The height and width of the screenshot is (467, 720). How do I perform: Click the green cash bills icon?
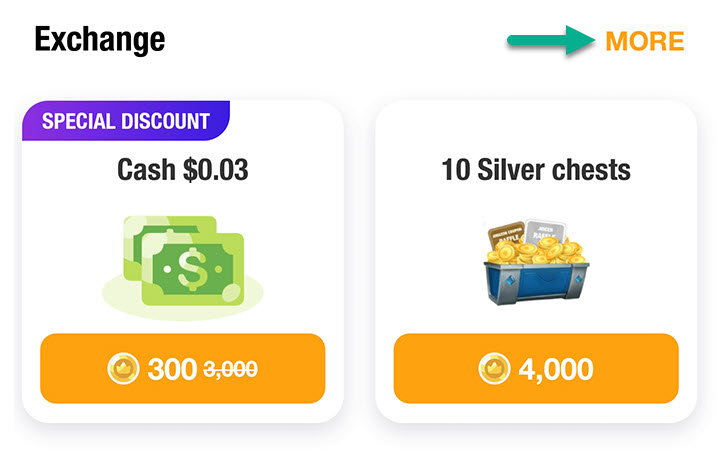pos(183,260)
